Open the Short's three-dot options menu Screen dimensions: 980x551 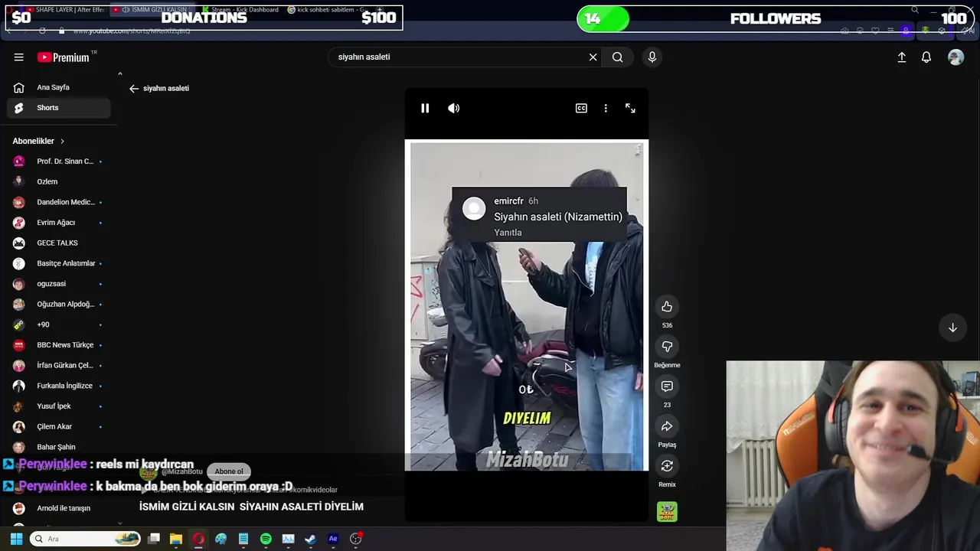coord(606,109)
